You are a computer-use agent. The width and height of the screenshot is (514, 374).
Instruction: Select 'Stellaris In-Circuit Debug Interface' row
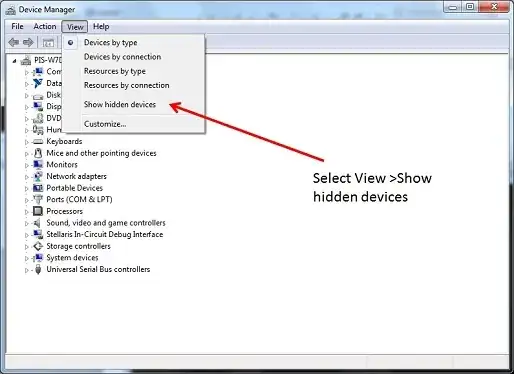(105, 234)
